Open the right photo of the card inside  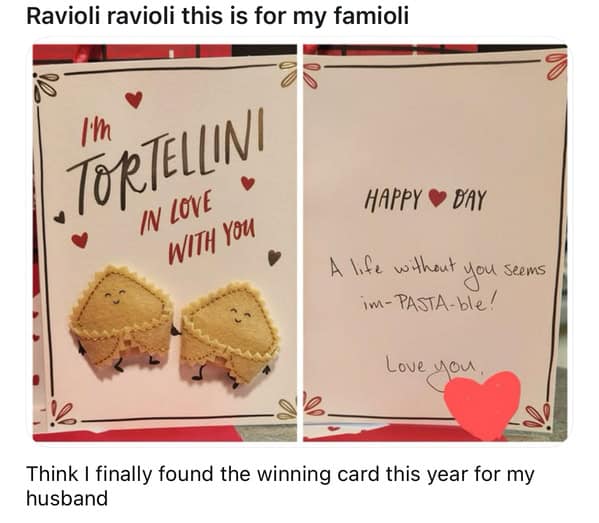coord(435,243)
